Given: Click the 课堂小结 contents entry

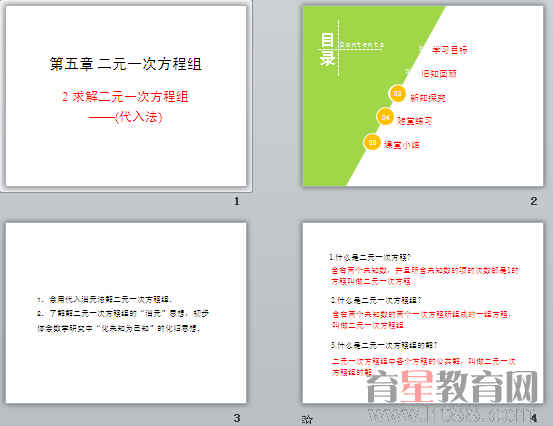Looking at the screenshot, I should [x=401, y=145].
